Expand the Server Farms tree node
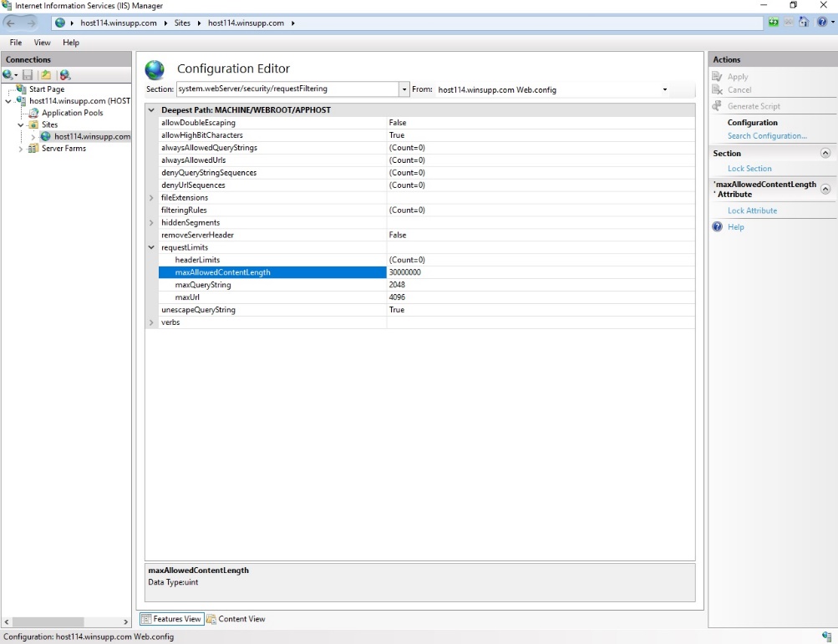The width and height of the screenshot is (838, 644). point(21,149)
